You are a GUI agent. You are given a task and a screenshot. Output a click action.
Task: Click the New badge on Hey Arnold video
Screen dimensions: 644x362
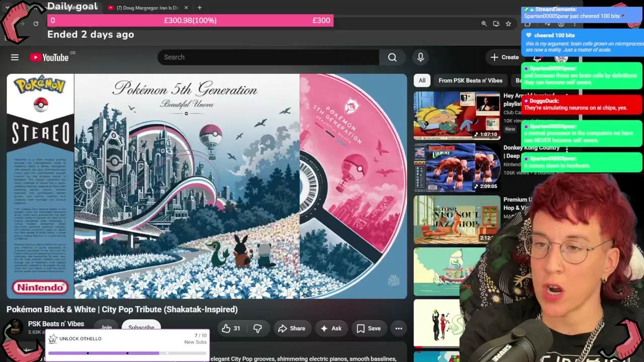510,129
